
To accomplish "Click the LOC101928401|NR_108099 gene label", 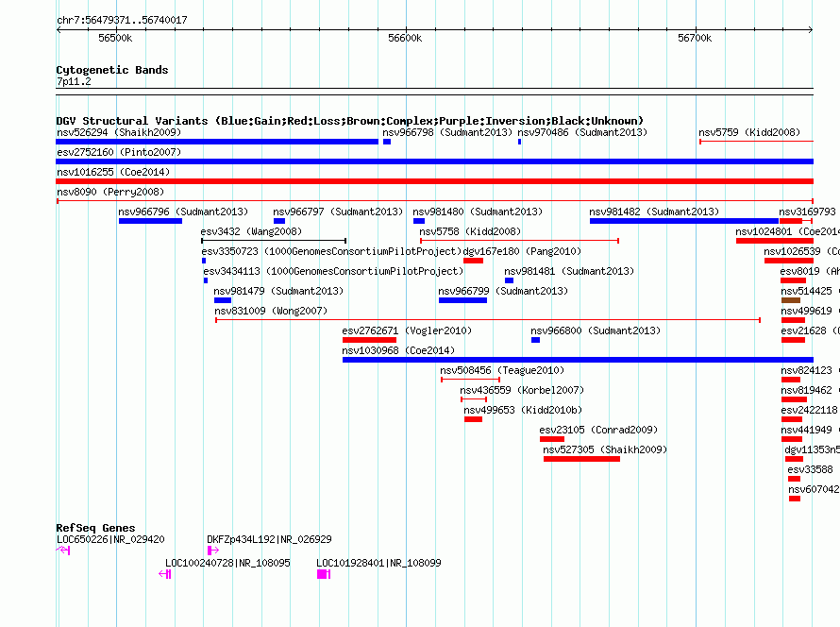I will coord(378,563).
